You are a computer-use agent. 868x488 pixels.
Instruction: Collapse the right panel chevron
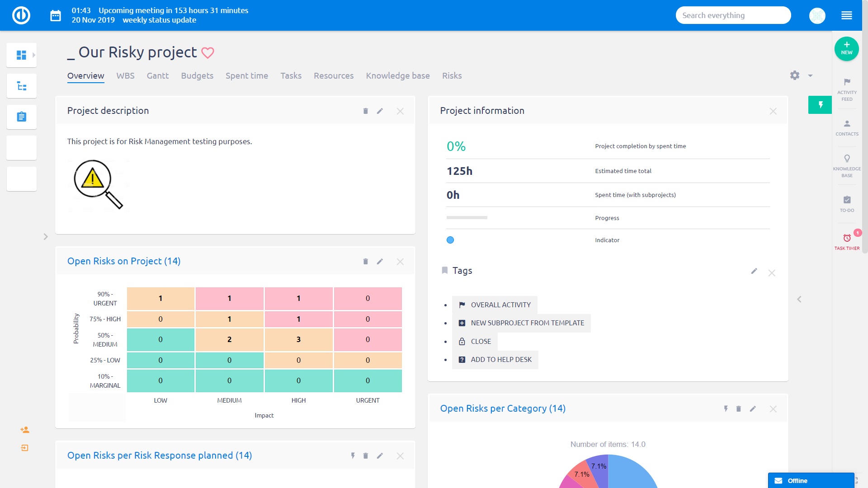[x=799, y=299]
